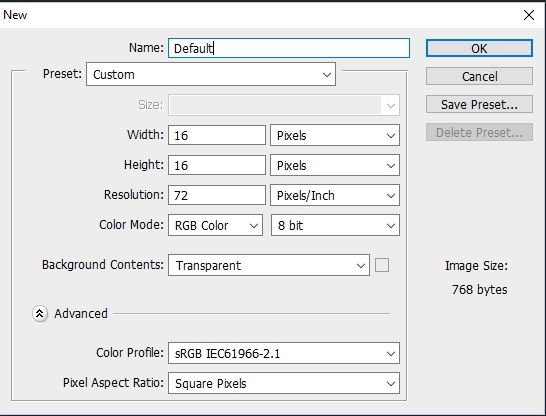546x416 pixels.
Task: Click the Cancel button
Action: pos(479,76)
